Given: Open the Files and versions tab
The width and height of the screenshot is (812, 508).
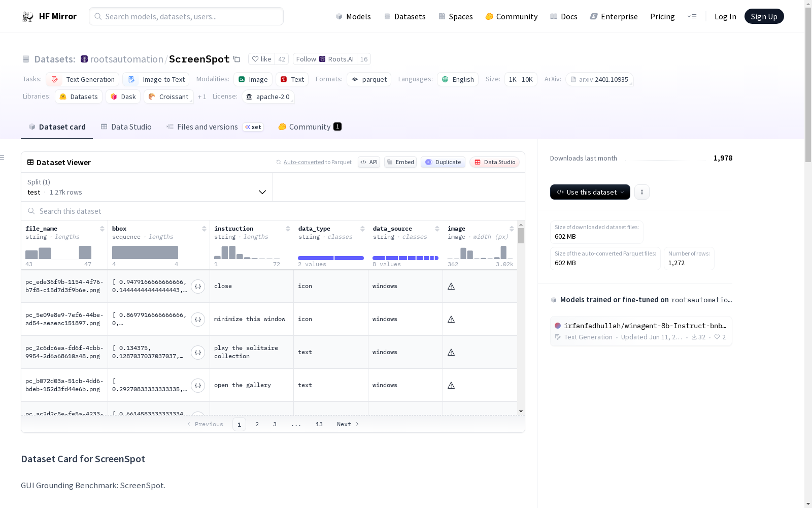Looking at the screenshot, I should click(214, 127).
